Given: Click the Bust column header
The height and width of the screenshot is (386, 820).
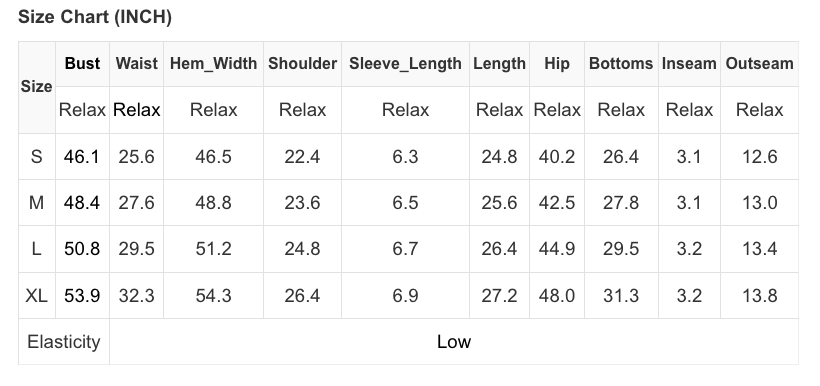Looking at the screenshot, I should [82, 64].
